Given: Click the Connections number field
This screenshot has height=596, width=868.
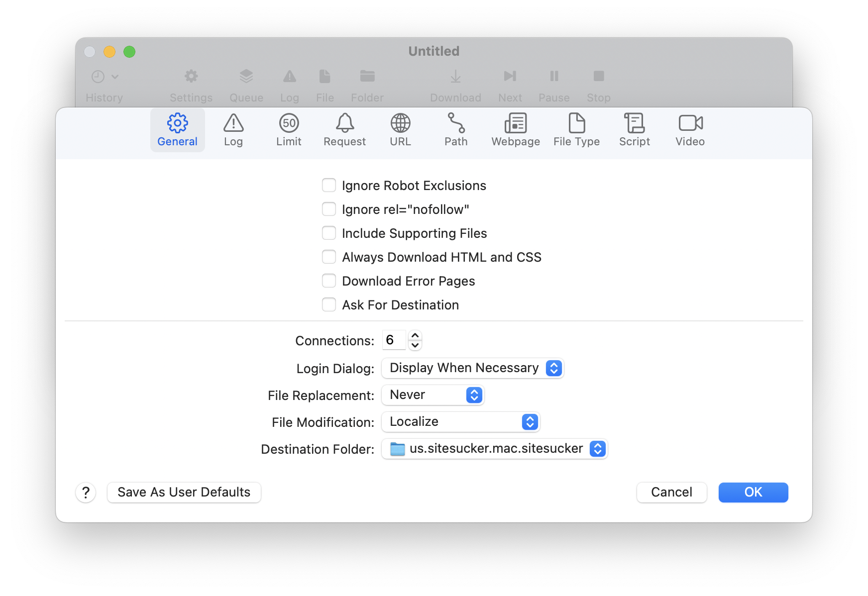Looking at the screenshot, I should [x=394, y=340].
